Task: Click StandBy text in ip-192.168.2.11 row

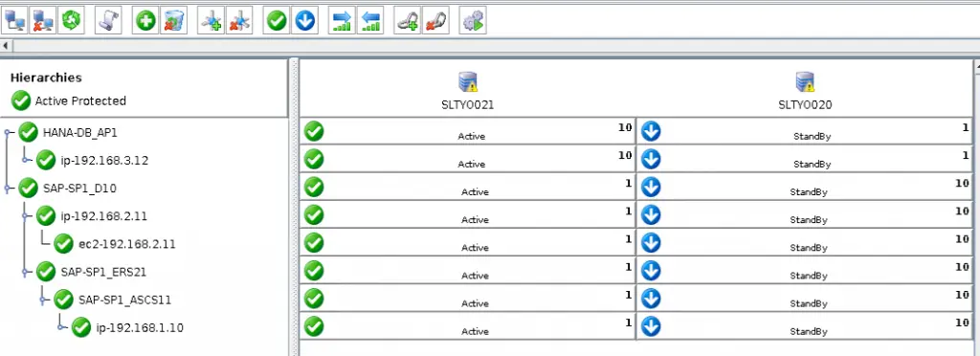Action: [x=809, y=220]
